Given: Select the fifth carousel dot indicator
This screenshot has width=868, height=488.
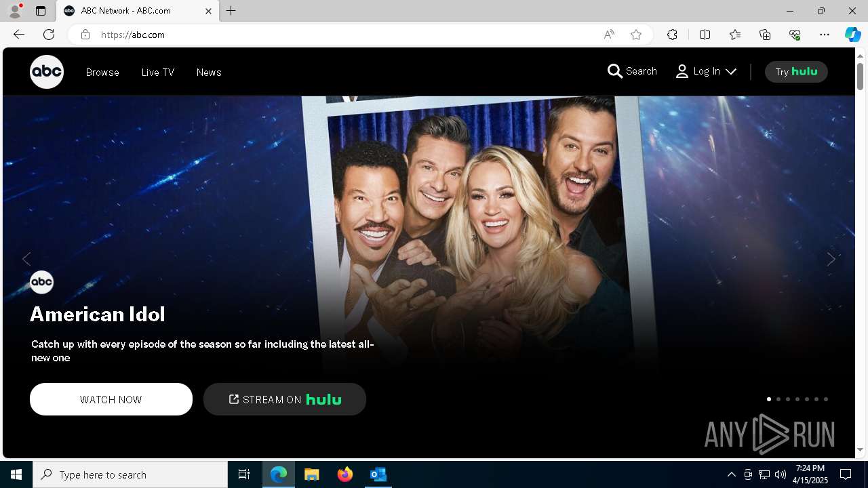Looking at the screenshot, I should 807,399.
